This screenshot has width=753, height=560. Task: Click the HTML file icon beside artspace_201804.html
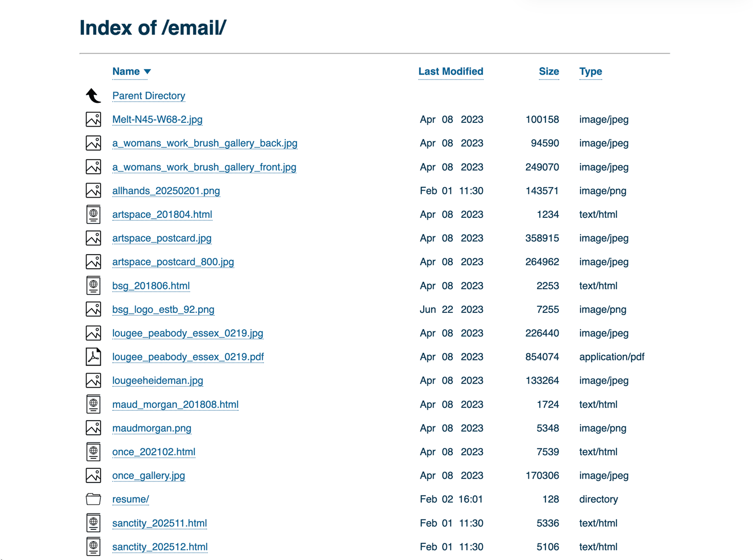tap(93, 214)
